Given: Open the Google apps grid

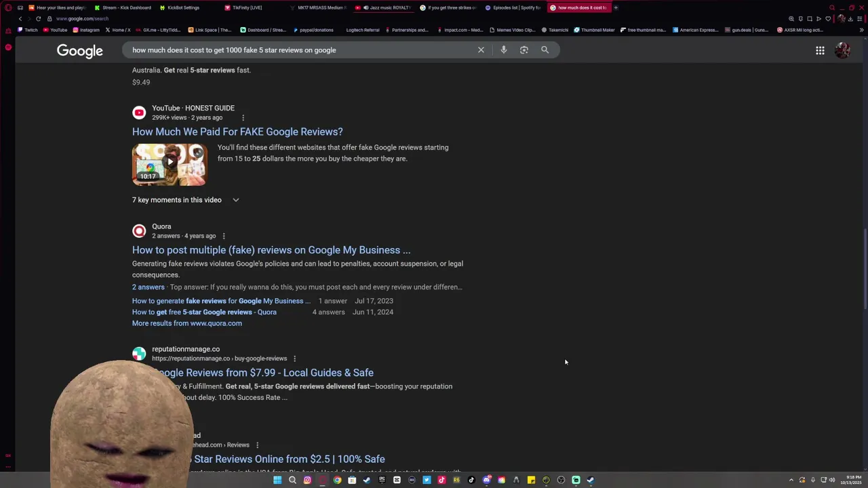Looking at the screenshot, I should pos(820,50).
